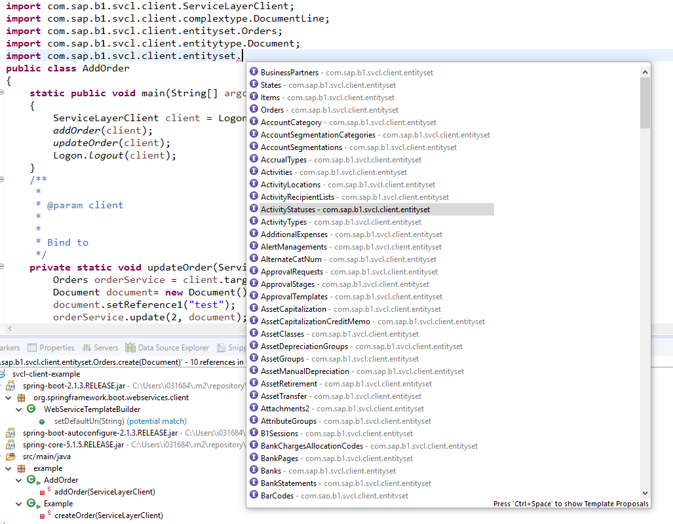Click interface icon beside BankChargesAllocationCodes
673x524 pixels.
coord(254,445)
